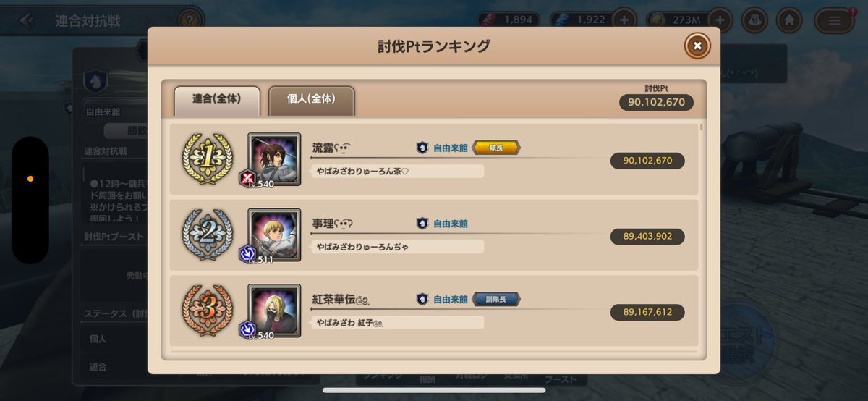
Task: Switch to the 連合(全体) tab
Action: pos(216,99)
